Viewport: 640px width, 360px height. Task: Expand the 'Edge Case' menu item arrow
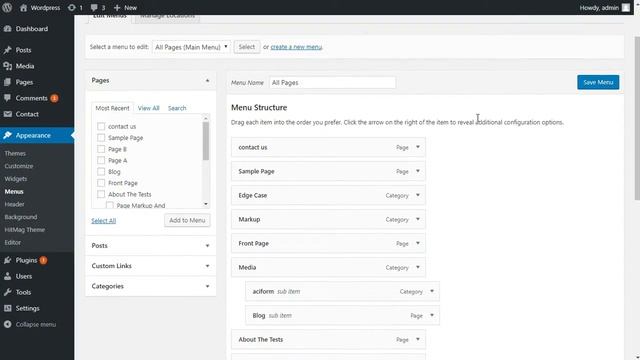point(418,195)
